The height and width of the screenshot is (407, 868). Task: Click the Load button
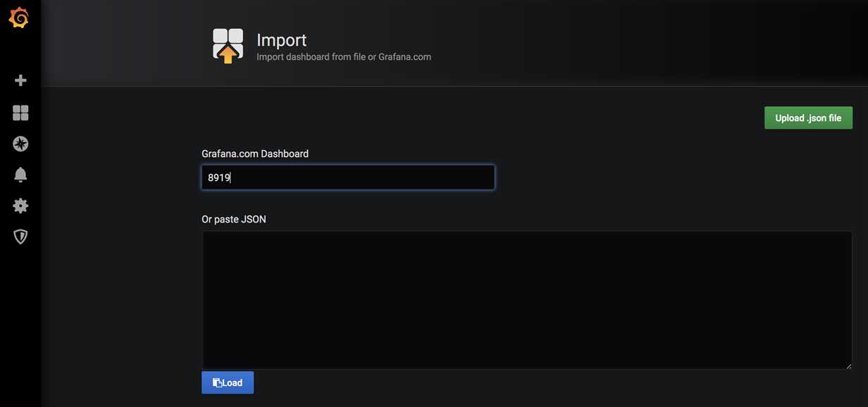(228, 382)
